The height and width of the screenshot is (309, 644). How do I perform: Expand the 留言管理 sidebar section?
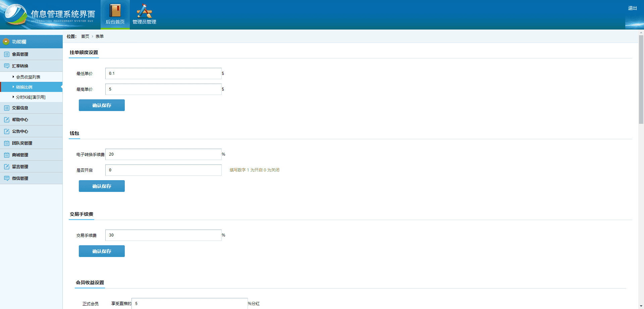point(31,166)
